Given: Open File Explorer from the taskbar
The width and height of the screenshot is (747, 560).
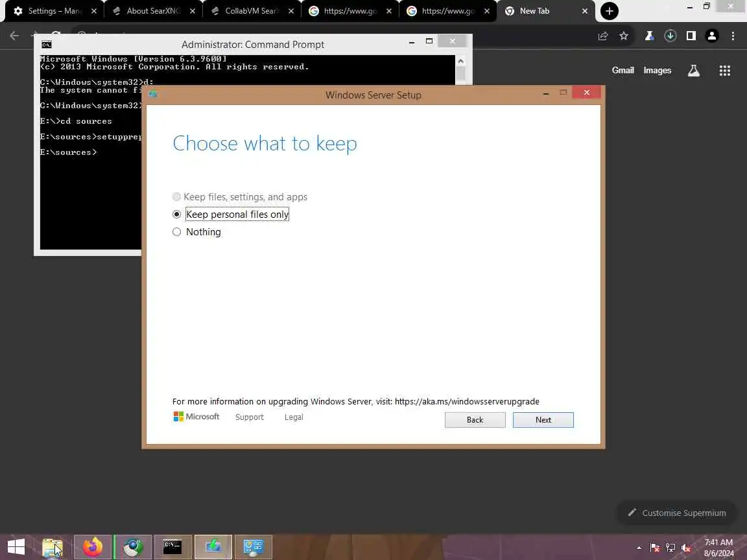Looking at the screenshot, I should point(53,547).
